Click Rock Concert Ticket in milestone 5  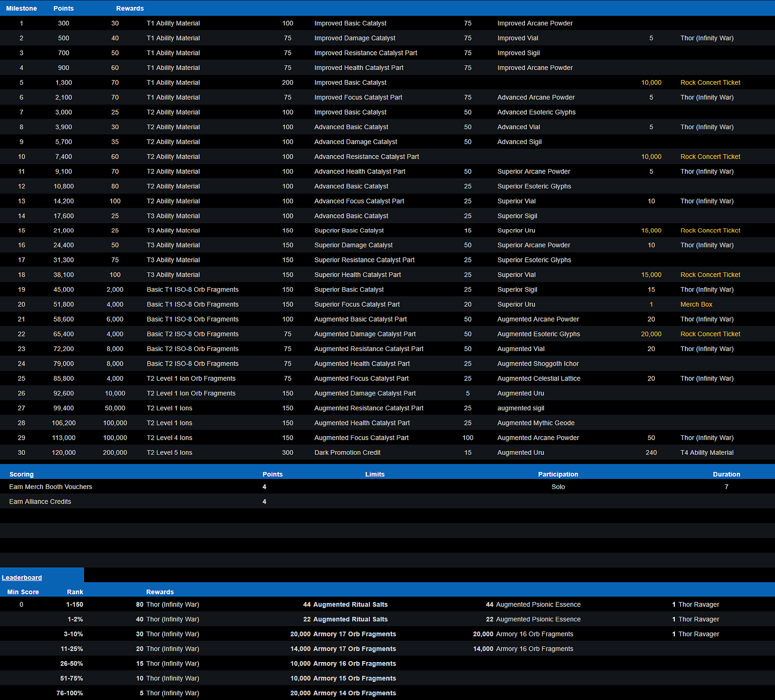point(710,82)
